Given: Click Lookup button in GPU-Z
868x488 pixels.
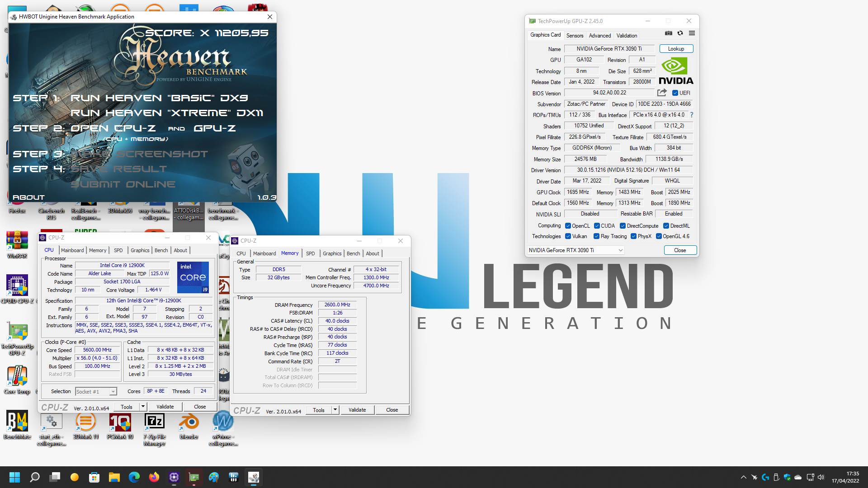Looking at the screenshot, I should point(676,49).
